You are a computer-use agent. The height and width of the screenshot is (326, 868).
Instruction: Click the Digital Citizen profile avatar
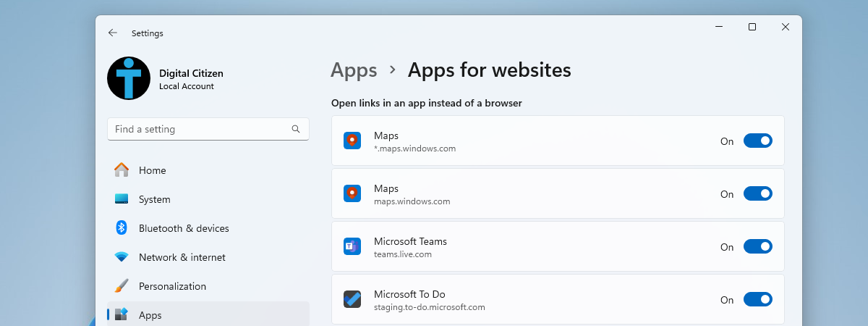click(129, 78)
